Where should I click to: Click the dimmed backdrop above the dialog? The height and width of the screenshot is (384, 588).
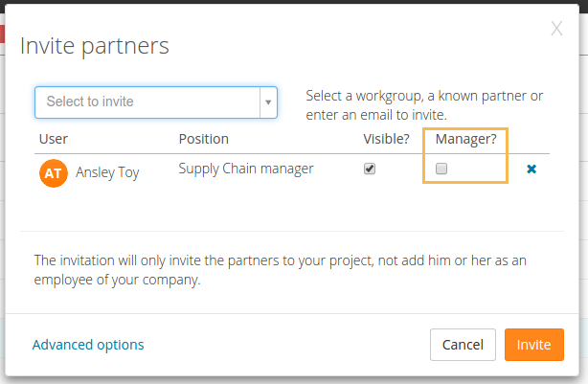click(287, 2)
